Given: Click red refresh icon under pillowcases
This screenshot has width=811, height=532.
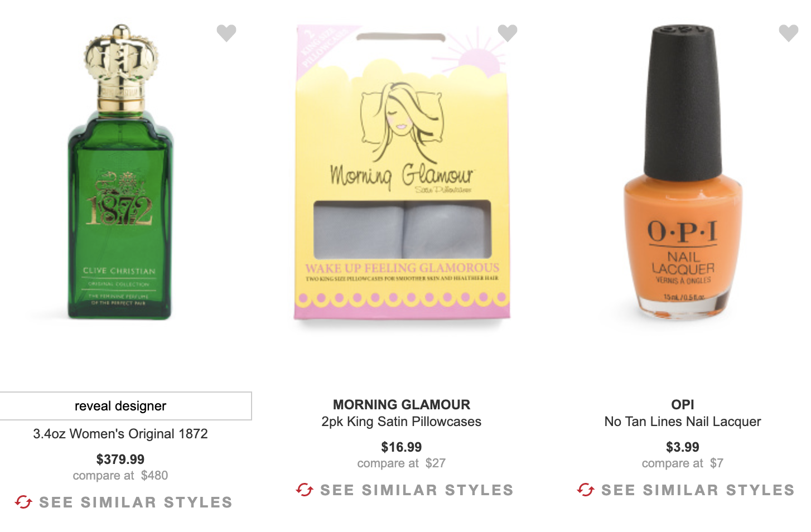Looking at the screenshot, I should point(305,490).
